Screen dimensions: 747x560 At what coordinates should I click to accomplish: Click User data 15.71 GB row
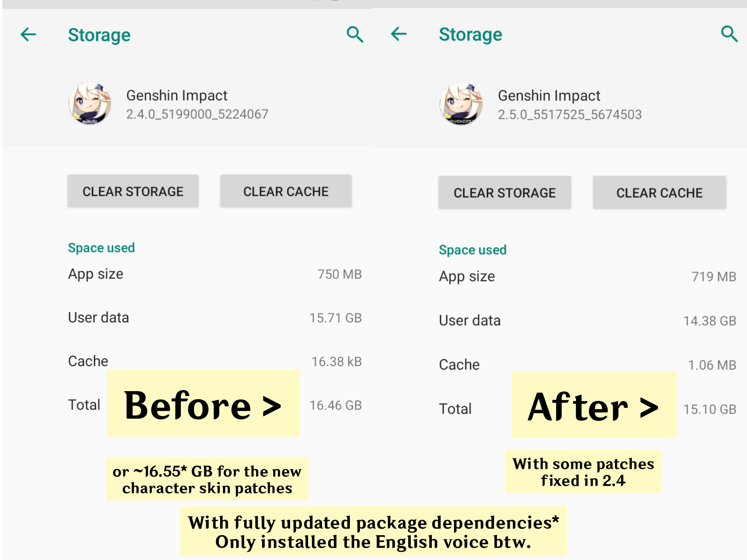point(215,318)
